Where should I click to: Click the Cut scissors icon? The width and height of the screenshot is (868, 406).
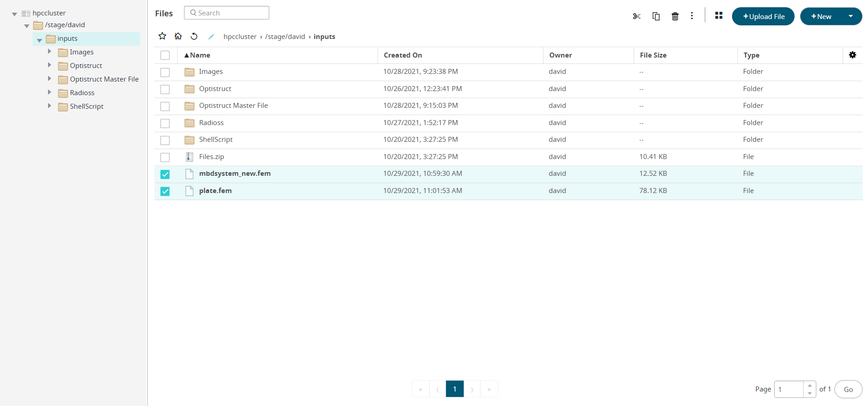point(637,16)
